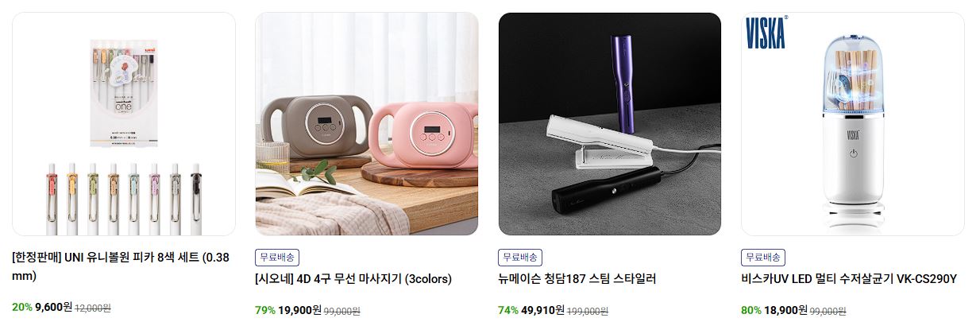Click the 80% discount on the sterilizer
This screenshot has width=980, height=322.
pos(751,310)
